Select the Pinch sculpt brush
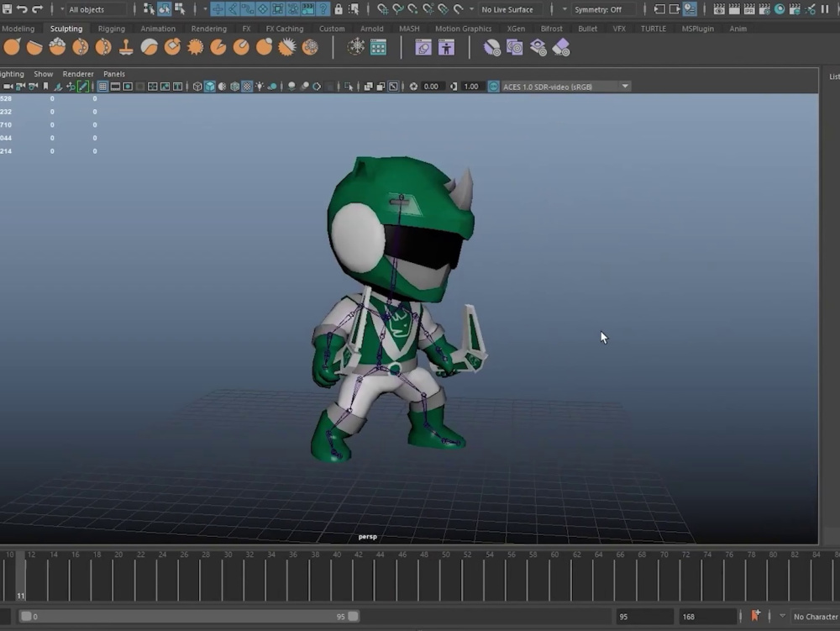Screen dimensions: 840x631 [x=102, y=47]
